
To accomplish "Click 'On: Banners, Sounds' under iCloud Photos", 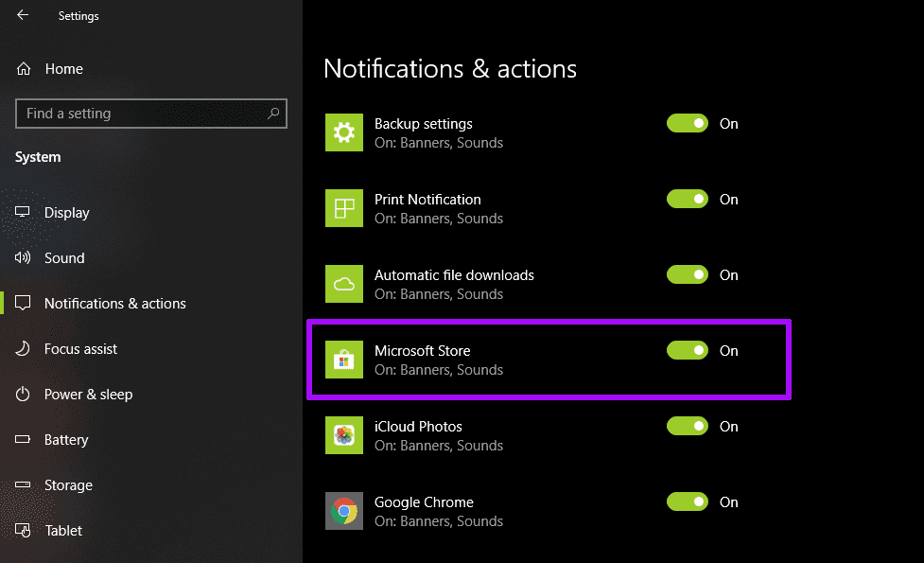I will tap(439, 445).
